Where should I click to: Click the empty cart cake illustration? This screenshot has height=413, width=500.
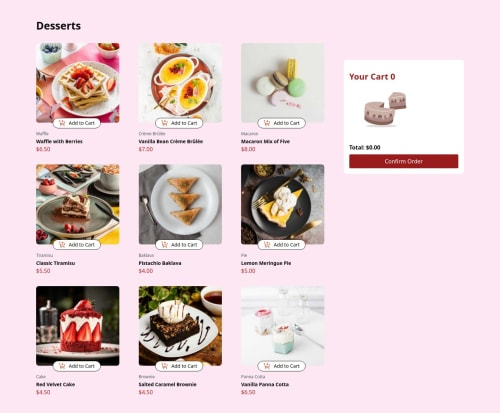coord(385,109)
